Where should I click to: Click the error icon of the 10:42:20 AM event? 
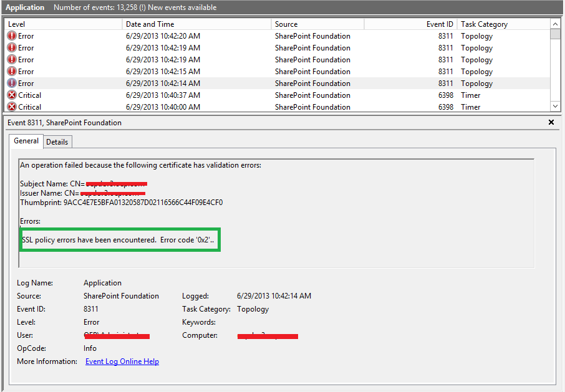point(12,36)
